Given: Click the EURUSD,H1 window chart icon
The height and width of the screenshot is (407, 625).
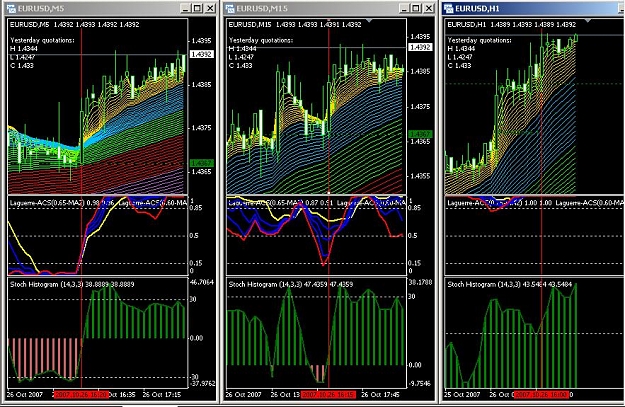Looking at the screenshot, I should coord(449,8).
